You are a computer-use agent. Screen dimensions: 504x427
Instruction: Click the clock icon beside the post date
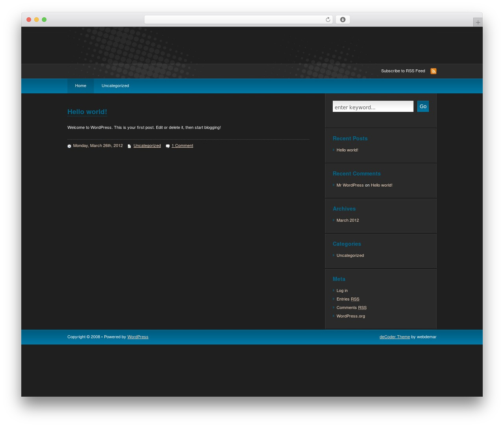coord(69,146)
